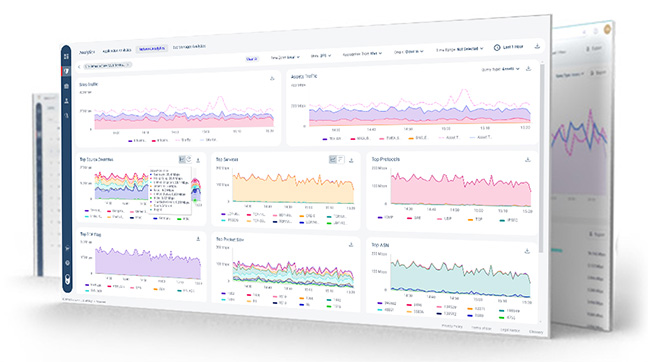The height and width of the screenshot is (362, 648).
Task: Switch Top Source Countries to line chart view
Action: [182, 159]
